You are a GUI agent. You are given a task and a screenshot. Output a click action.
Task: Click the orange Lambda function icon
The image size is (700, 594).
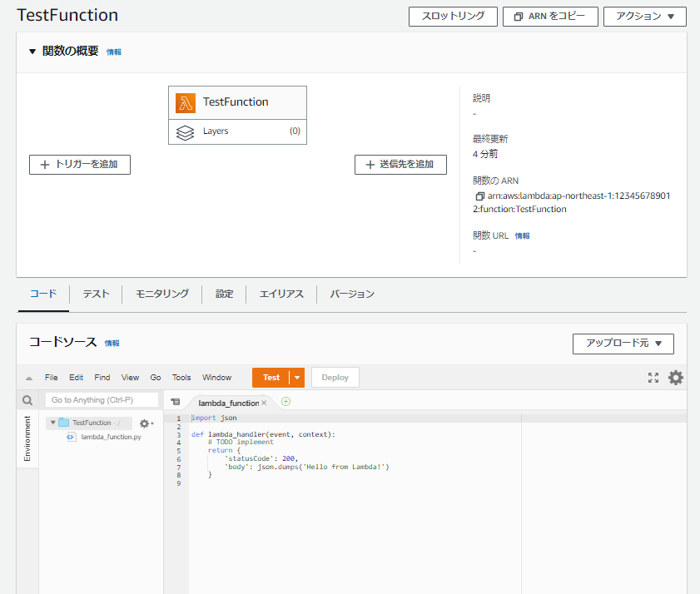tap(186, 102)
